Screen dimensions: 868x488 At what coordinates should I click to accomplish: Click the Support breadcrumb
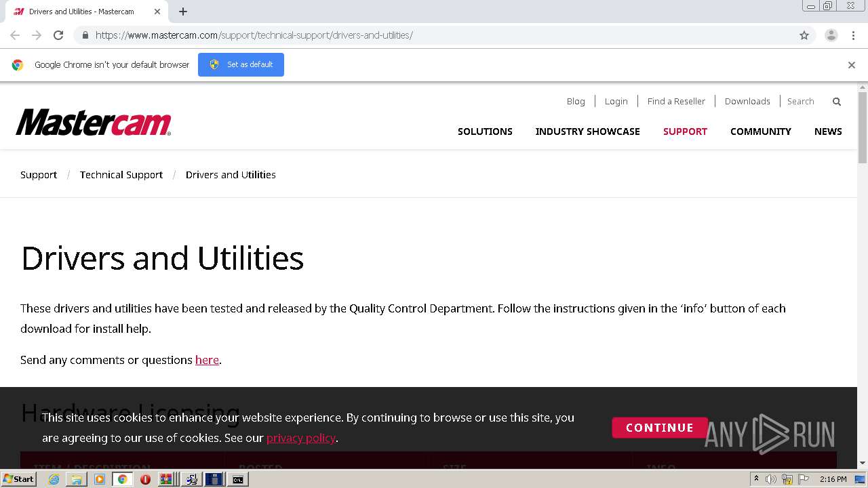(39, 175)
